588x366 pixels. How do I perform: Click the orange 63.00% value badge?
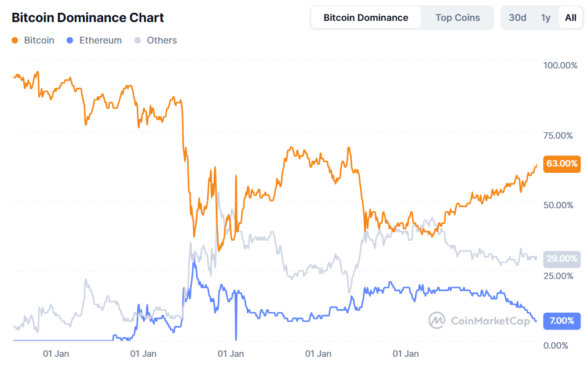pyautogui.click(x=561, y=164)
